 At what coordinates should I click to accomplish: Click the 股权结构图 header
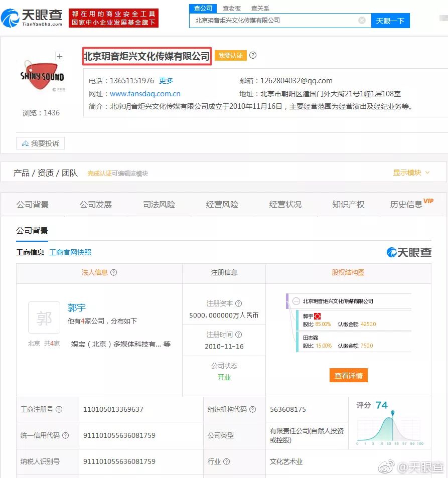tap(348, 272)
